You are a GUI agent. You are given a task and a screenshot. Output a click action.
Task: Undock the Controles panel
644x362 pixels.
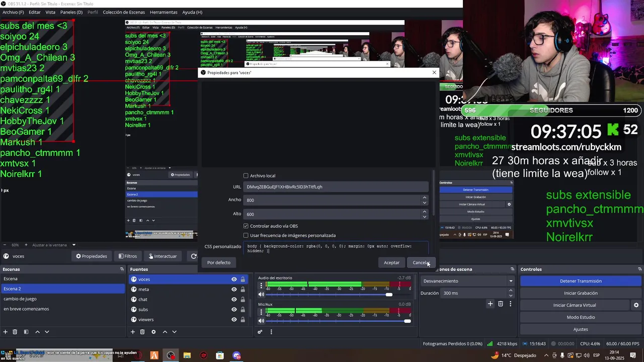pos(639,269)
